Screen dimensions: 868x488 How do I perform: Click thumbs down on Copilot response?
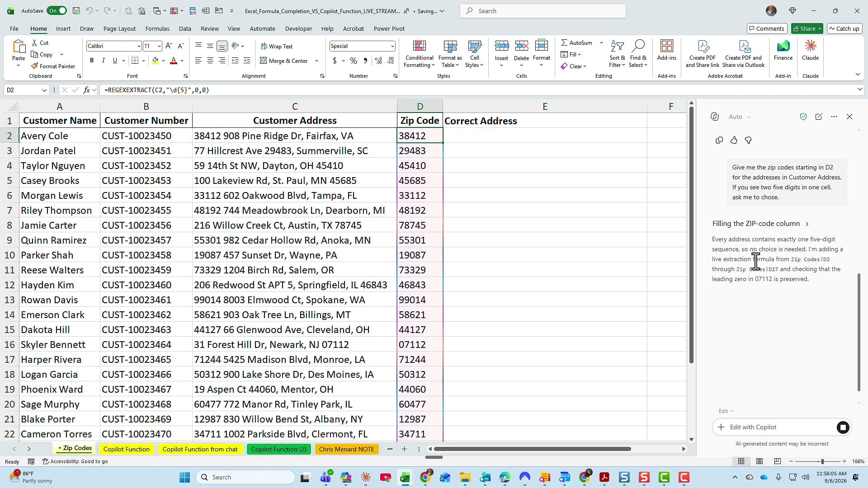click(748, 140)
